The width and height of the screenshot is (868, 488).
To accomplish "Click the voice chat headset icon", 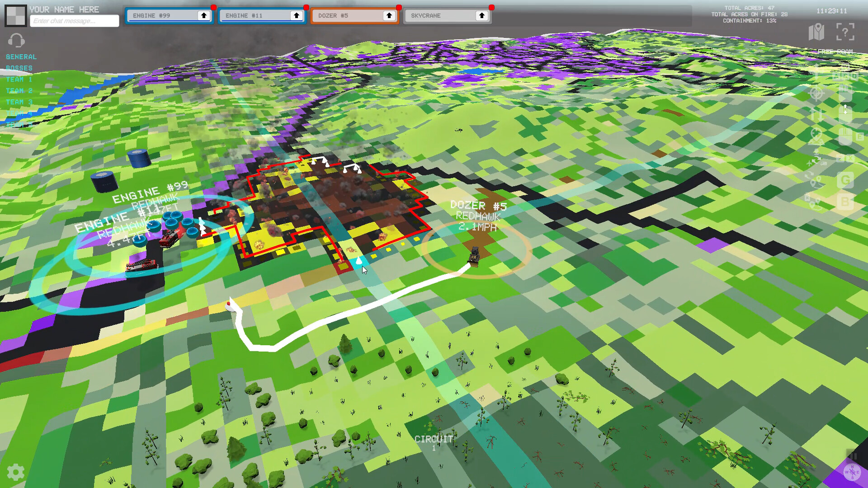I will 15,41.
